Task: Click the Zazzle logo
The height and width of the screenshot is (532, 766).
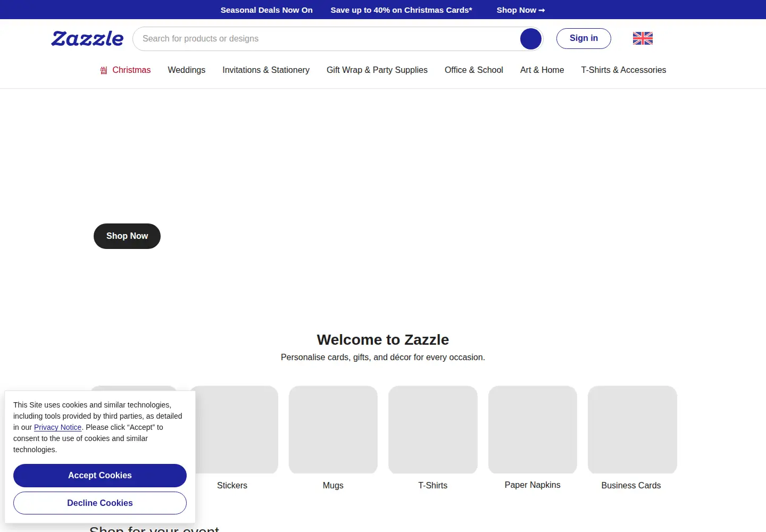Action: [87, 38]
